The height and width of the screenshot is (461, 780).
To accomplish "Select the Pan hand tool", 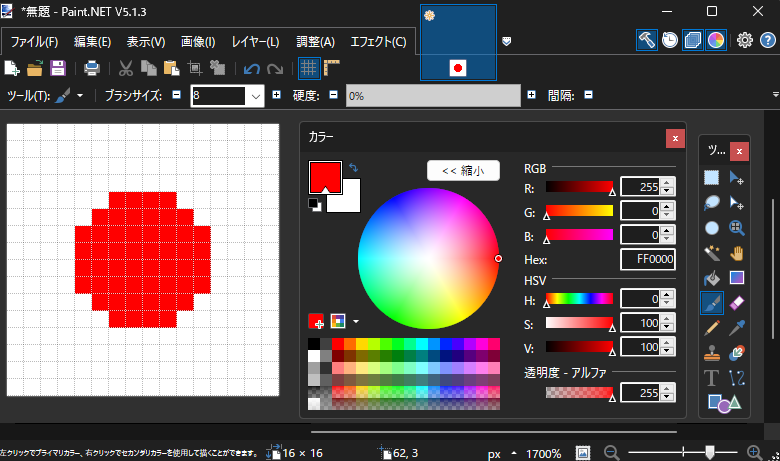I will click(x=737, y=252).
